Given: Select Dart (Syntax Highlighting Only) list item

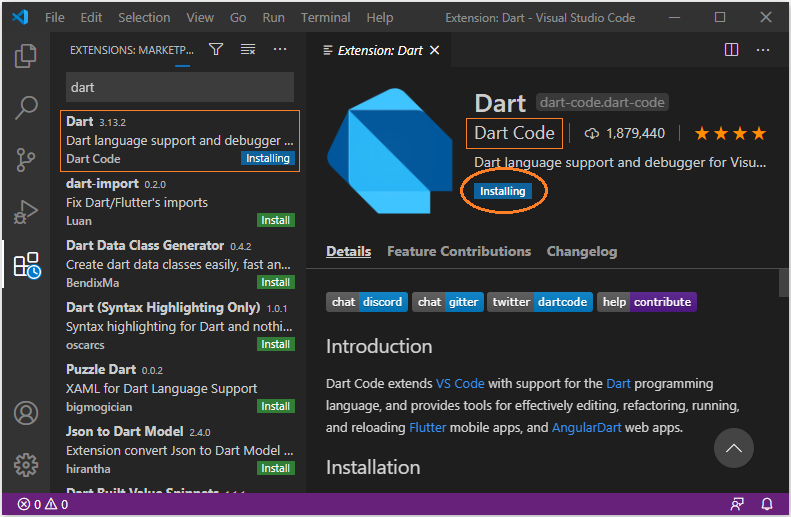Looking at the screenshot, I should (x=180, y=327).
